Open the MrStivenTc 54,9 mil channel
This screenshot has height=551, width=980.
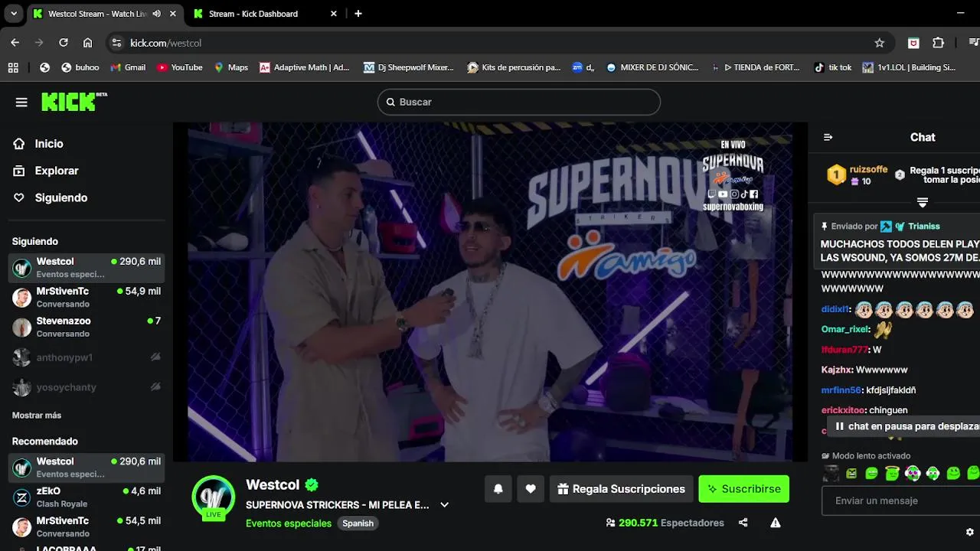pyautogui.click(x=87, y=297)
